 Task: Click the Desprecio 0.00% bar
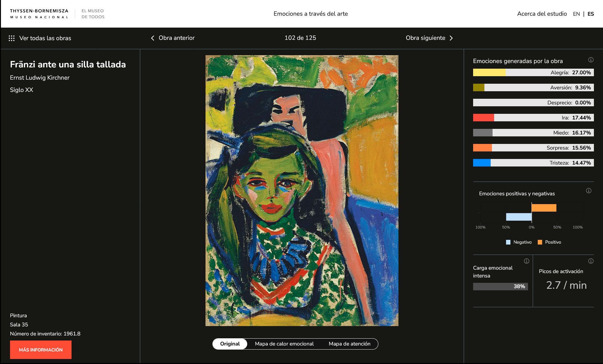pos(533,103)
